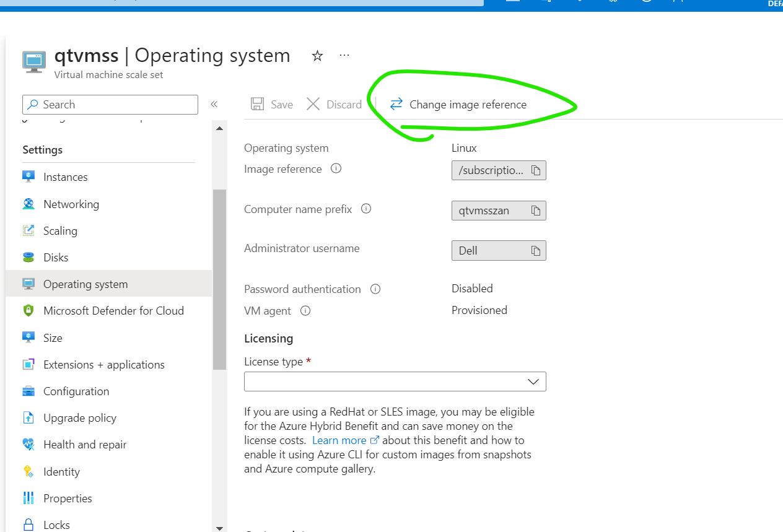Screen dimensions: 783x532
Task: Show info tooltip for Image reference
Action: pyautogui.click(x=336, y=168)
